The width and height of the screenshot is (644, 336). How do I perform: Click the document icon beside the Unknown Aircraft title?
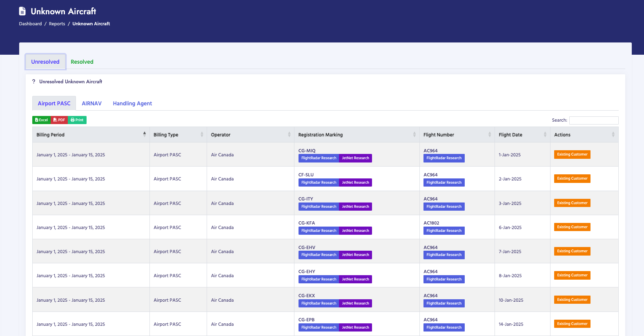point(22,11)
